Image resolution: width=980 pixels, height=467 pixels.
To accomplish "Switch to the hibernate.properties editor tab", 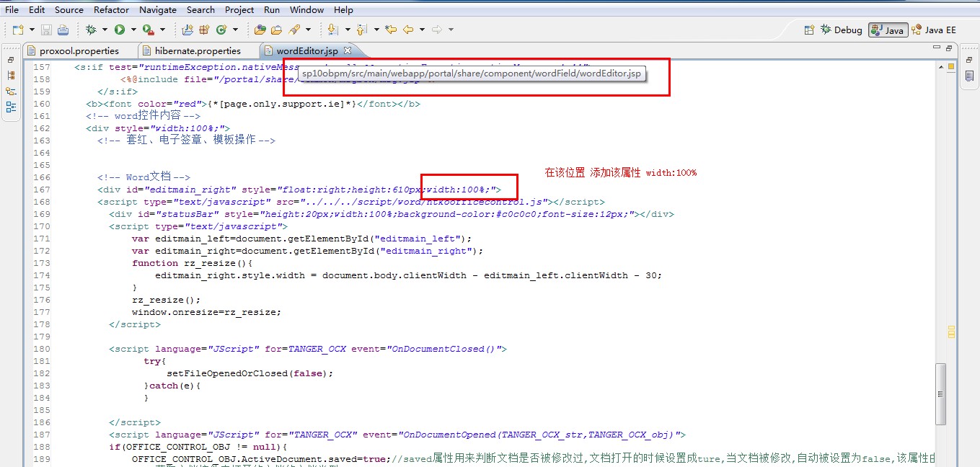I will point(198,50).
